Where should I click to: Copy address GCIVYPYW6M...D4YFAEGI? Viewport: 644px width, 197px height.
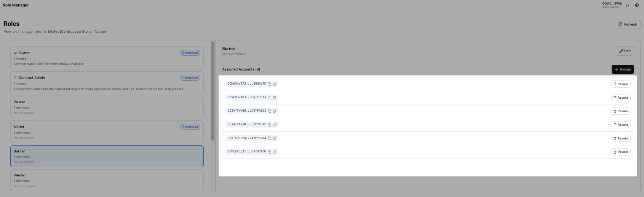tap(269, 111)
